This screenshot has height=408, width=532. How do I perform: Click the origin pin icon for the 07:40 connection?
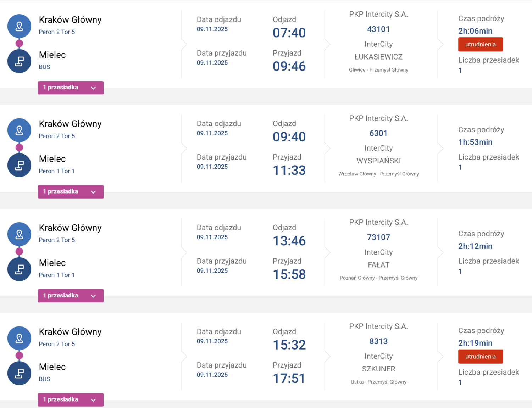(20, 26)
